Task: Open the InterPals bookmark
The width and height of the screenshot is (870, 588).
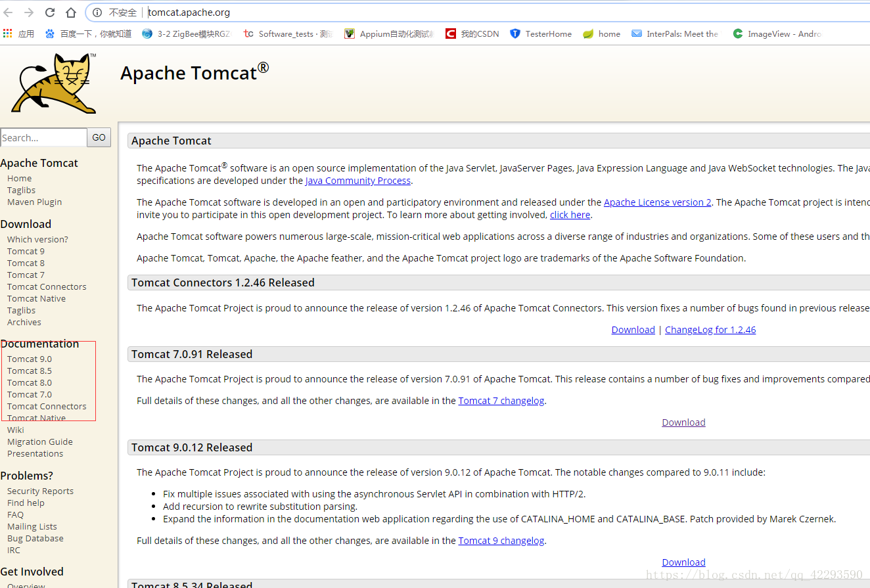Action: coord(675,34)
